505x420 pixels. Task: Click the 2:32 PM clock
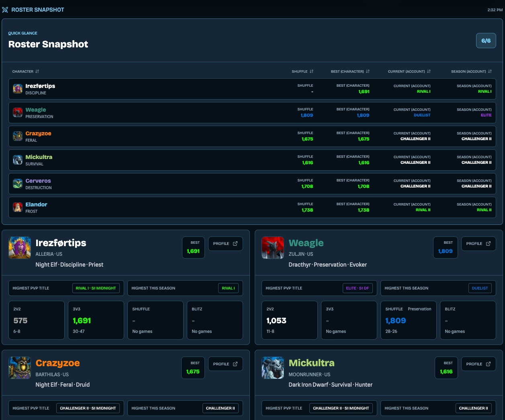click(x=495, y=10)
